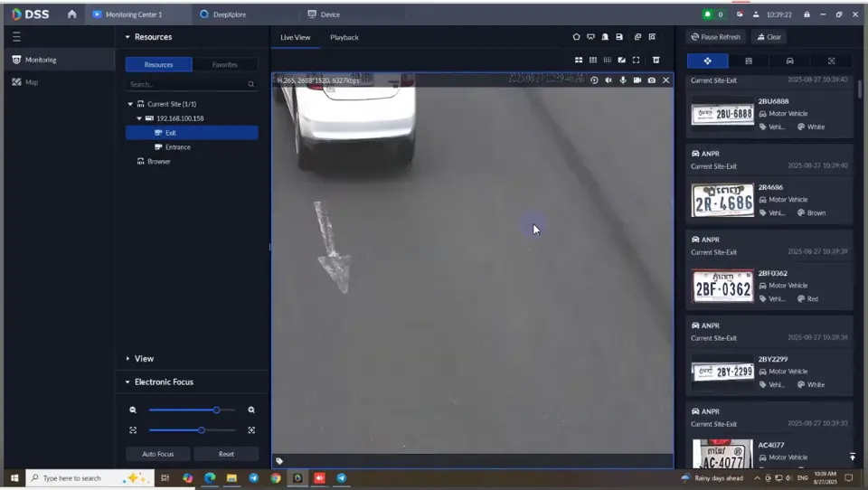Collapse the 192.168.100.158 device node
The image size is (868, 490).
[x=139, y=118]
